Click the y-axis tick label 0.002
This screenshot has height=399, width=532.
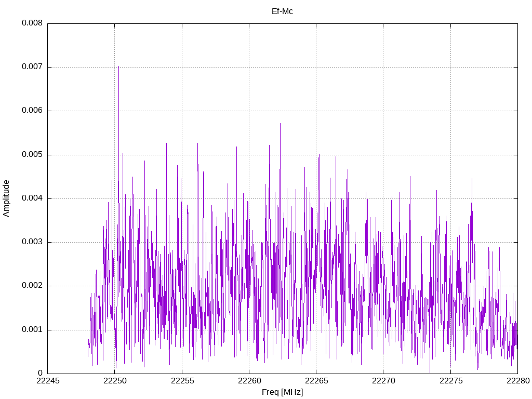pyautogui.click(x=32, y=286)
